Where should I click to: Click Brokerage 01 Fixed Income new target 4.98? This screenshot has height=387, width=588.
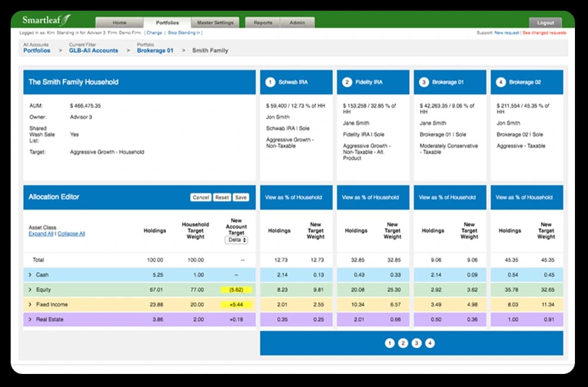[x=472, y=304]
